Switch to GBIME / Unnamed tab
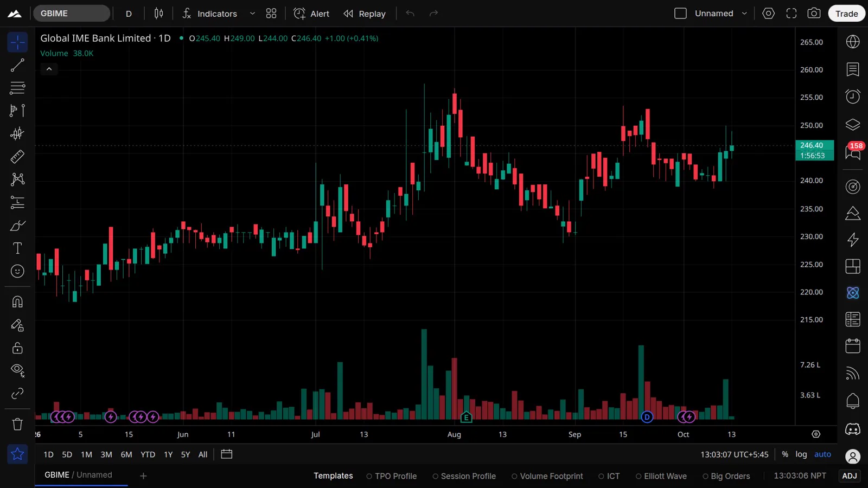The image size is (868, 488). (81, 475)
